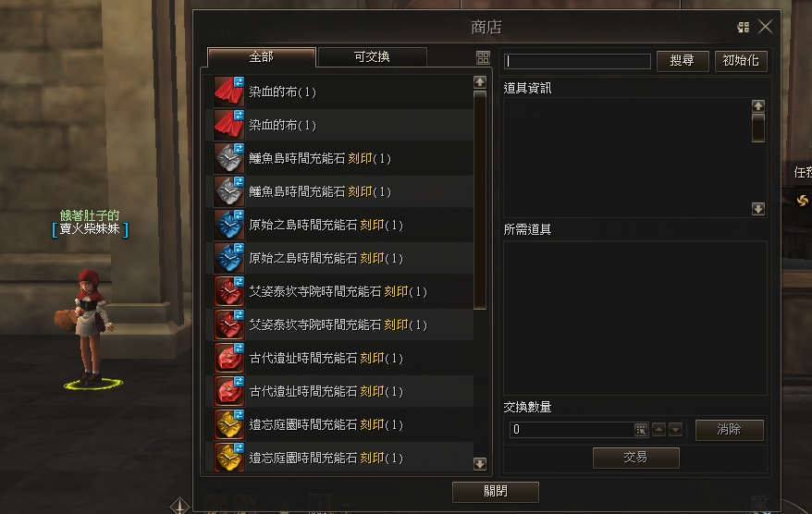Open the quantity keypad icon in 交換數量
The height and width of the screenshot is (514, 812).
[641, 429]
